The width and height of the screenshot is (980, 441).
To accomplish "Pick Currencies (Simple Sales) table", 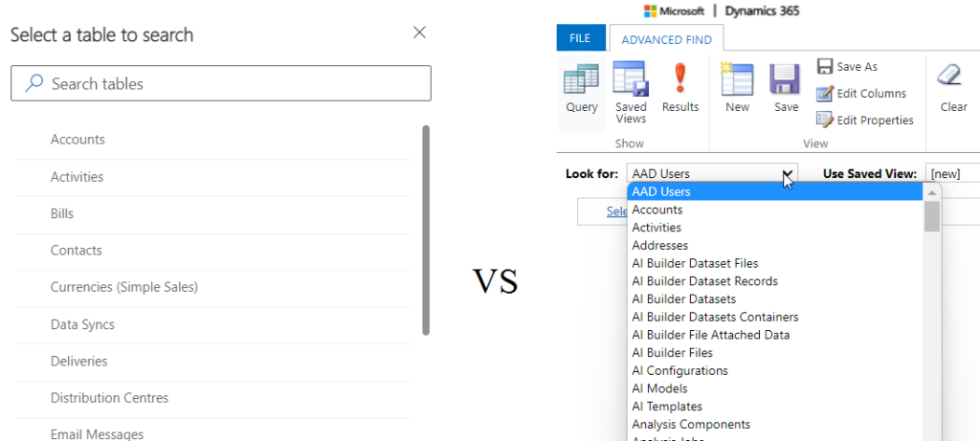I will click(x=213, y=287).
